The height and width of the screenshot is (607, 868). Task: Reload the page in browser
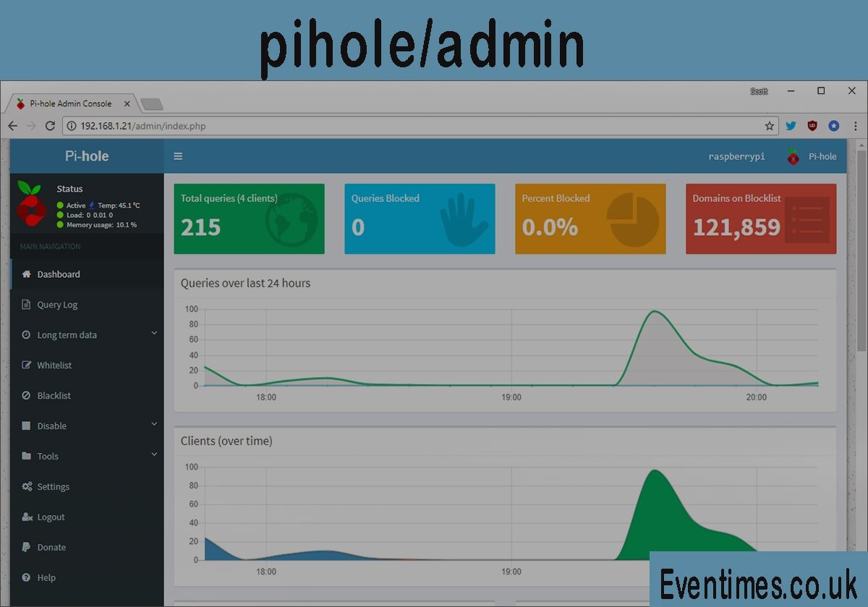click(50, 126)
